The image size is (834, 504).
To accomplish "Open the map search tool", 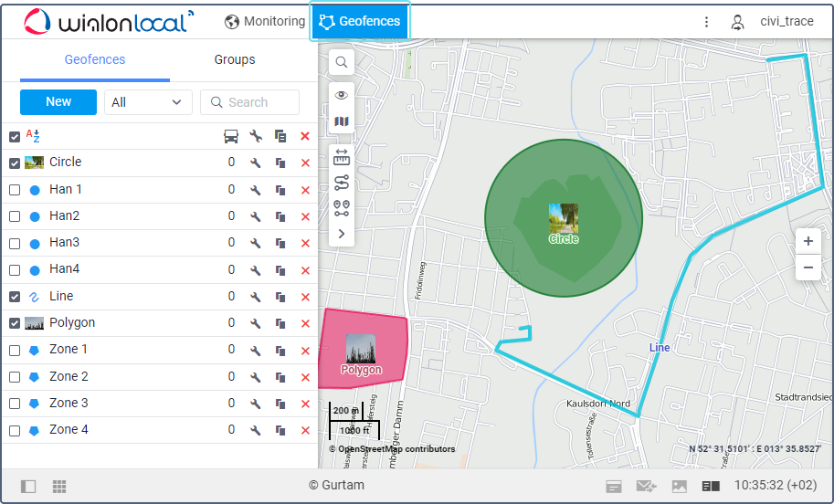I will pyautogui.click(x=341, y=63).
